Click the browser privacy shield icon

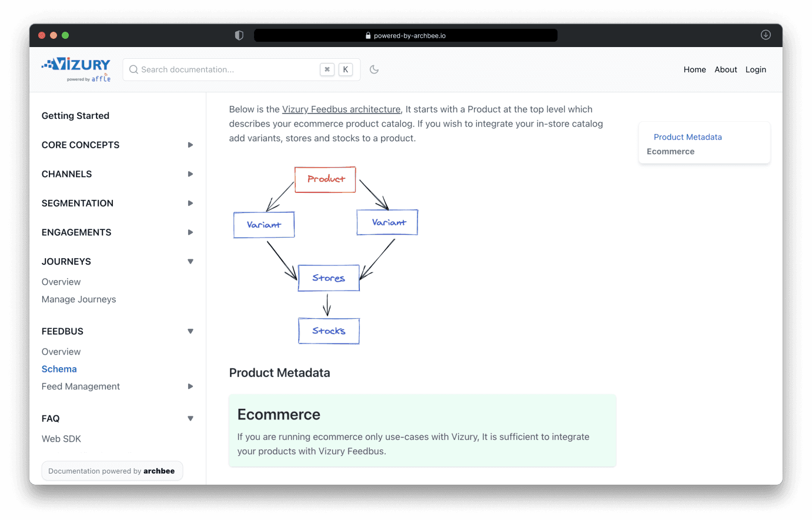pos(239,35)
